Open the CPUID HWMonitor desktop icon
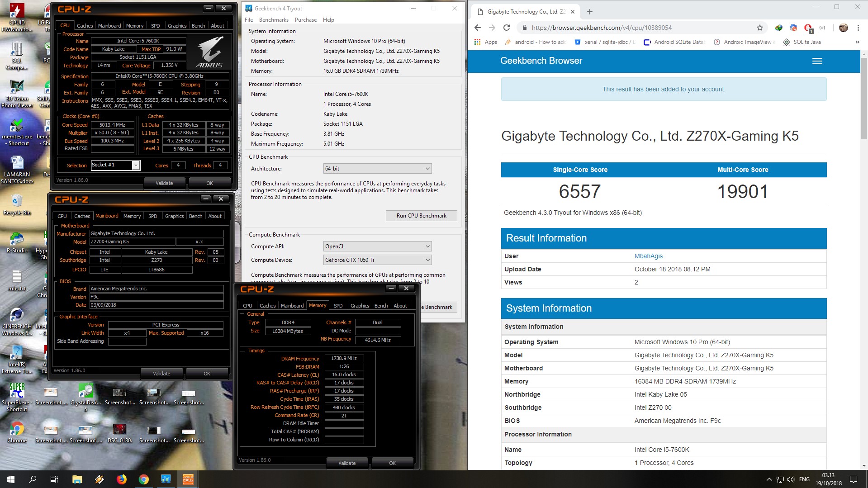This screenshot has width=868, height=488. pyautogui.click(x=17, y=18)
